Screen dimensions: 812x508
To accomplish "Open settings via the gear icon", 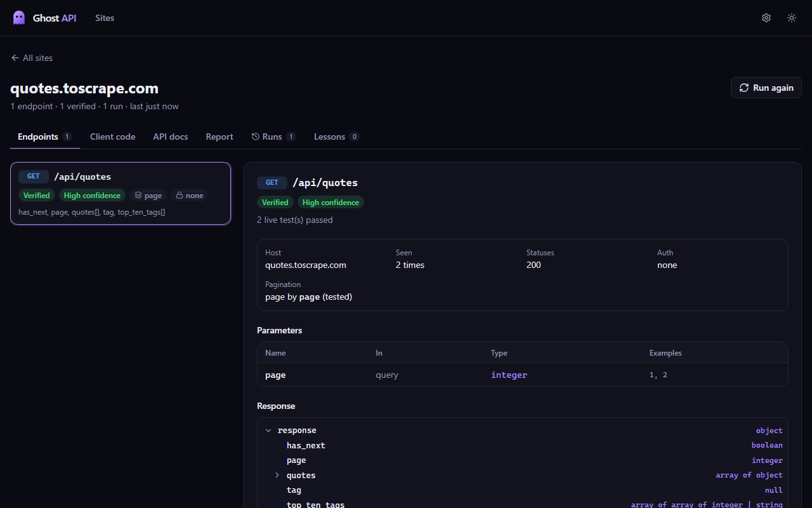I will [766, 18].
